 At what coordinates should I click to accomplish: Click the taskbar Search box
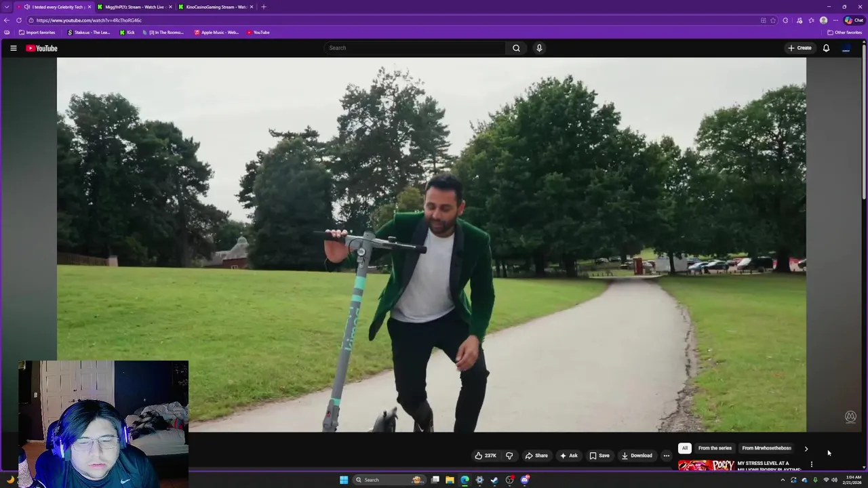coord(388,480)
